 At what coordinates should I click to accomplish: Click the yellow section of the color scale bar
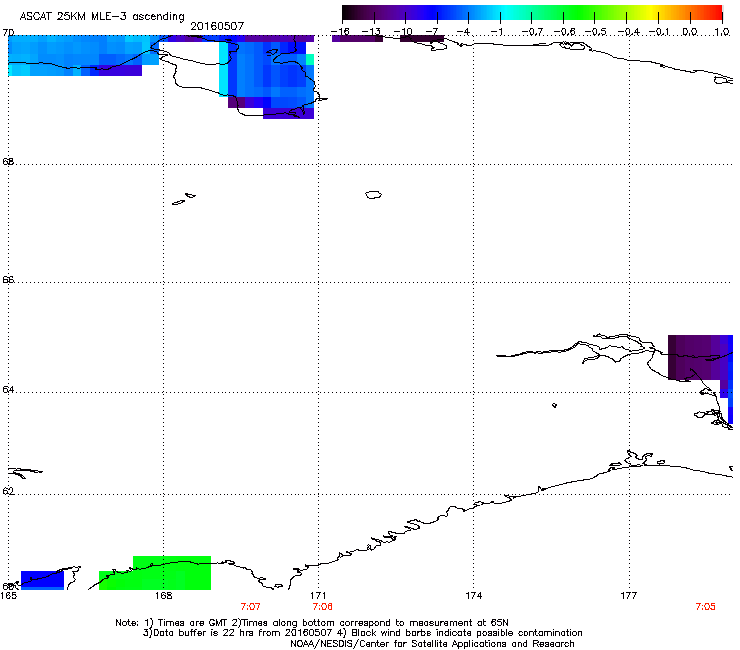(x=651, y=13)
